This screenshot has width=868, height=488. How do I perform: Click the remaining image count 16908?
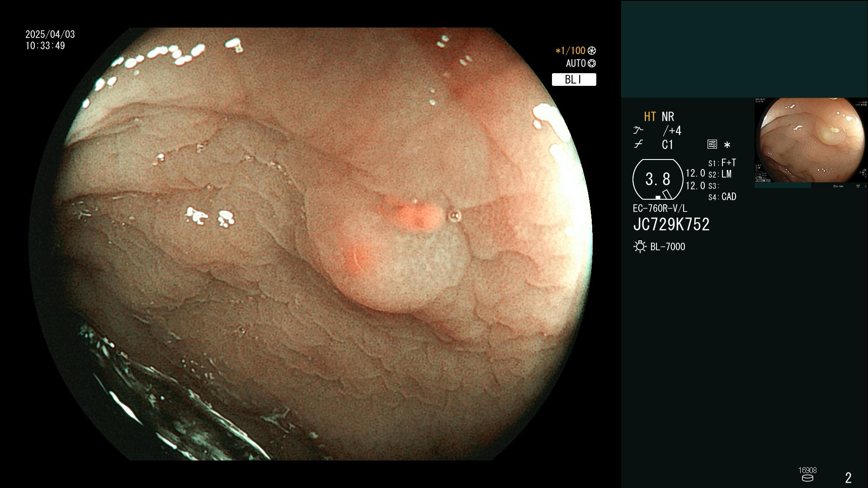tap(807, 470)
